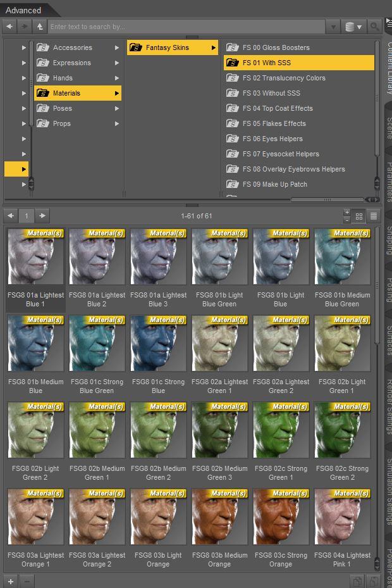The height and width of the screenshot is (588, 392).
Task: Open FS 01 With SSS folder
Action: click(298, 63)
